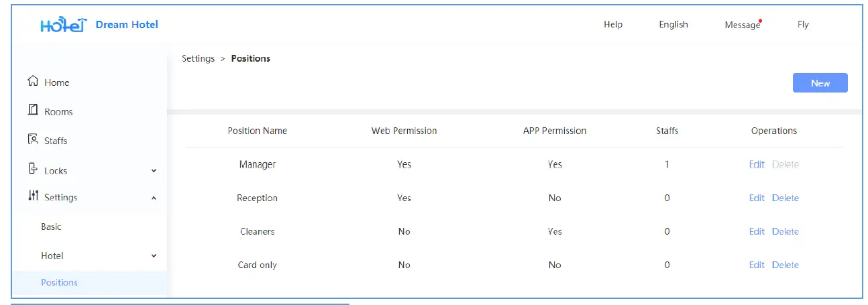Select Positions in the sidebar
868x305 pixels.
[59, 282]
